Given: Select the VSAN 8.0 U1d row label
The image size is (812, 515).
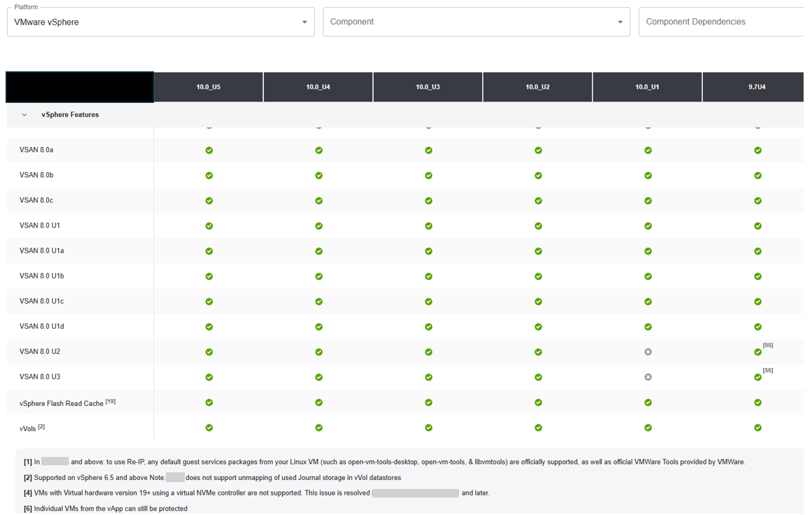Looking at the screenshot, I should pyautogui.click(x=42, y=326).
